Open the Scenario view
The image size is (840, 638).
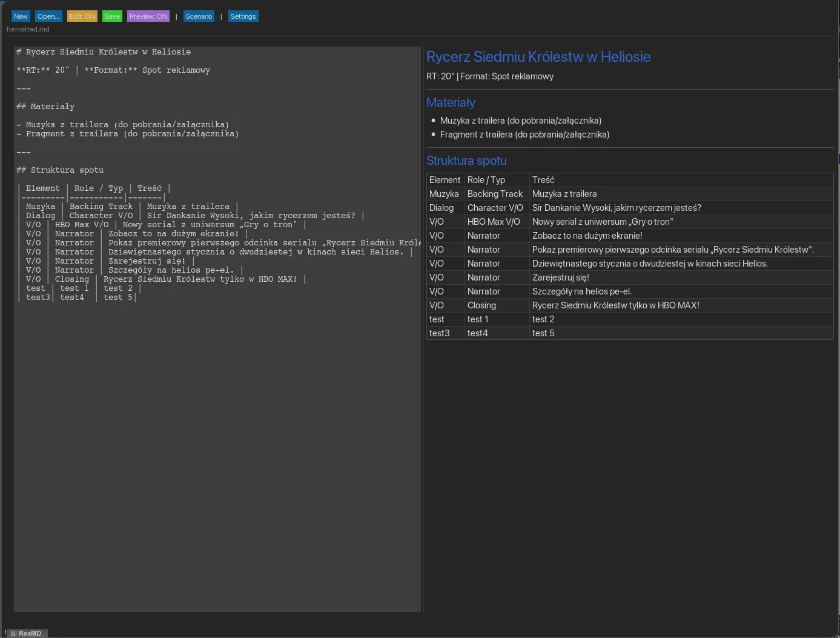(199, 16)
